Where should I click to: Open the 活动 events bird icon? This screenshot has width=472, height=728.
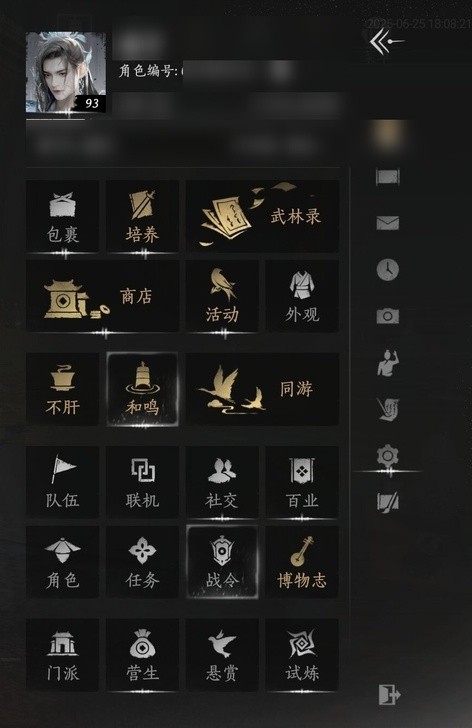[222, 296]
